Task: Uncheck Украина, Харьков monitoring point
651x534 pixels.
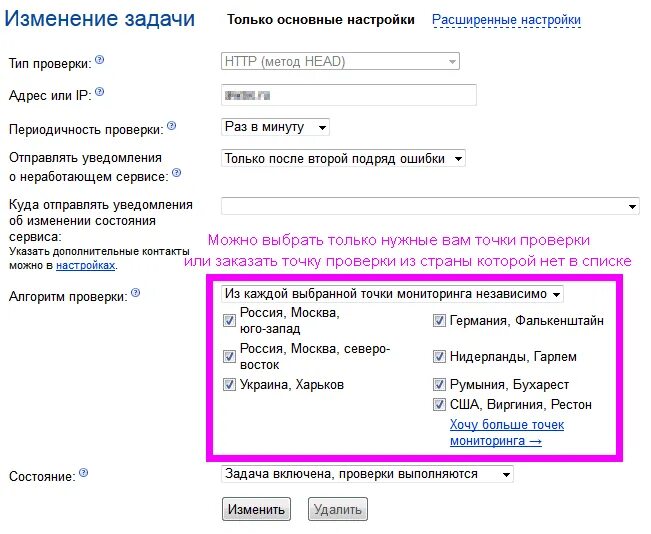Action: pyautogui.click(x=229, y=385)
